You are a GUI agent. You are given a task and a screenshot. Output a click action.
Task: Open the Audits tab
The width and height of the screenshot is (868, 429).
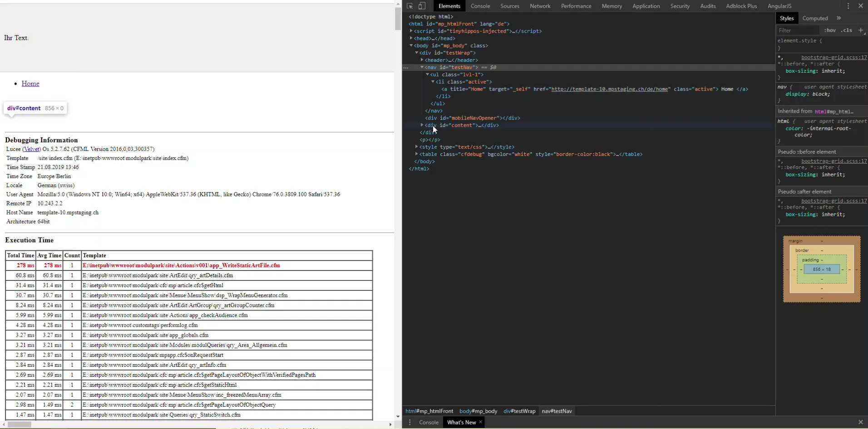pyautogui.click(x=707, y=6)
